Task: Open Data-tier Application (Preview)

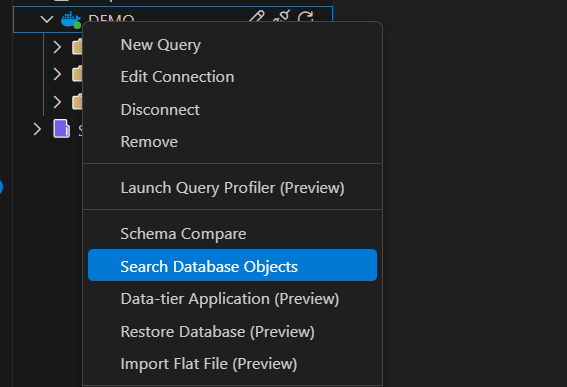Action: [232, 299]
